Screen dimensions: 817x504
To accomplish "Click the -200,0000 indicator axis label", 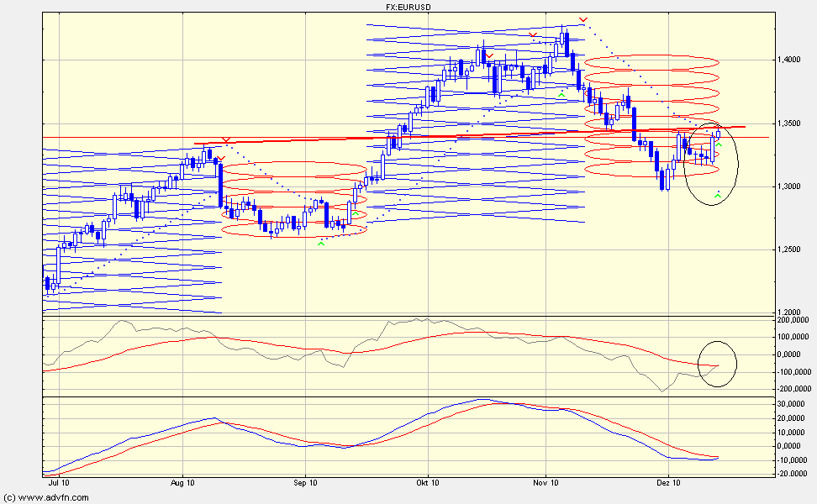I will (x=793, y=389).
